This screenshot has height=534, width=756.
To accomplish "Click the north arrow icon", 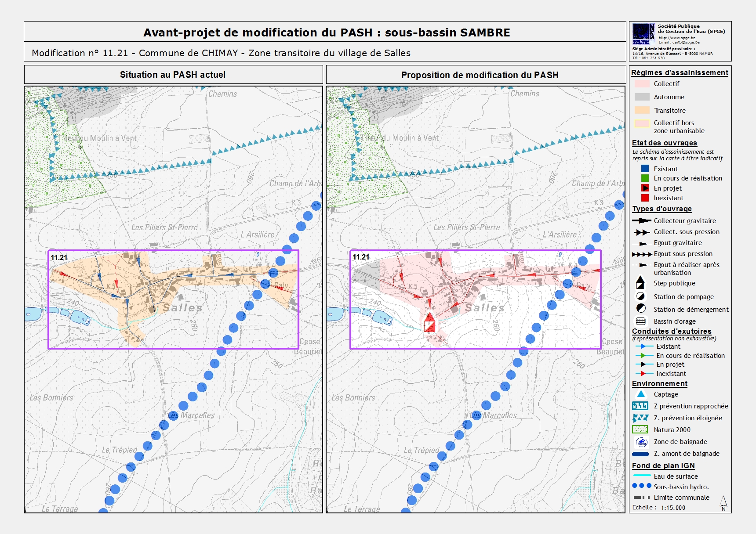I will point(723,503).
